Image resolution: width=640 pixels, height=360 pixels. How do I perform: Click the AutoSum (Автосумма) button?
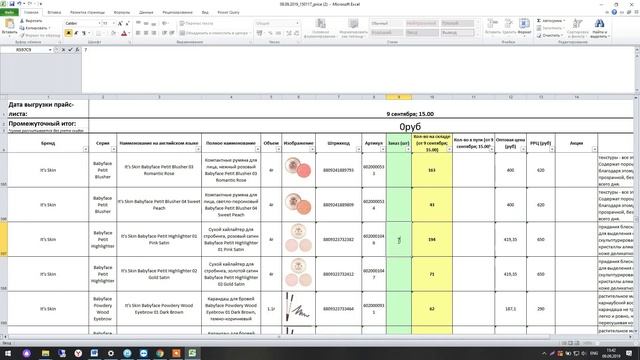[x=551, y=21]
